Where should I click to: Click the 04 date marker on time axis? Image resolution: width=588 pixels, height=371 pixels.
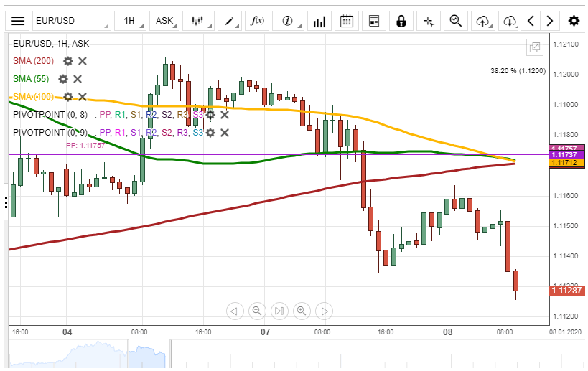coord(67,332)
